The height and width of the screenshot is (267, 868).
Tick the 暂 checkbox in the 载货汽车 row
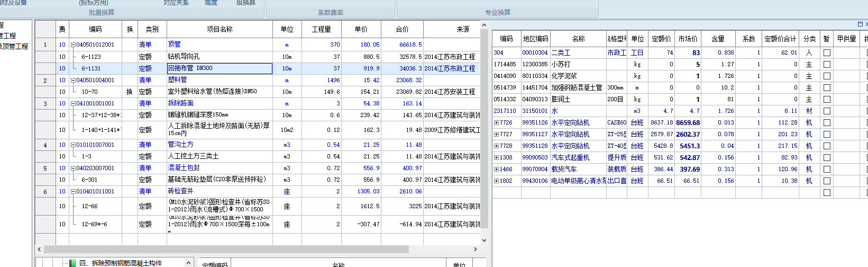[827, 169]
